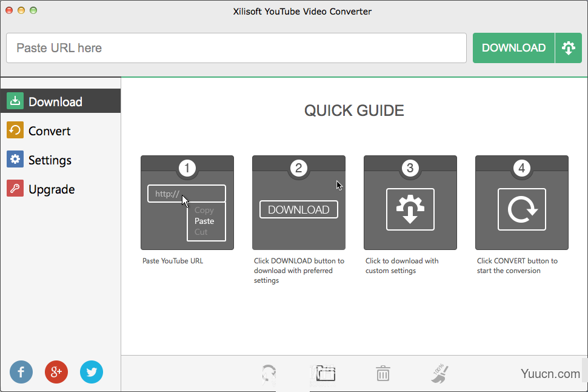The image size is (588, 392).
Task: Open Settings from the sidebar
Action: point(15,159)
